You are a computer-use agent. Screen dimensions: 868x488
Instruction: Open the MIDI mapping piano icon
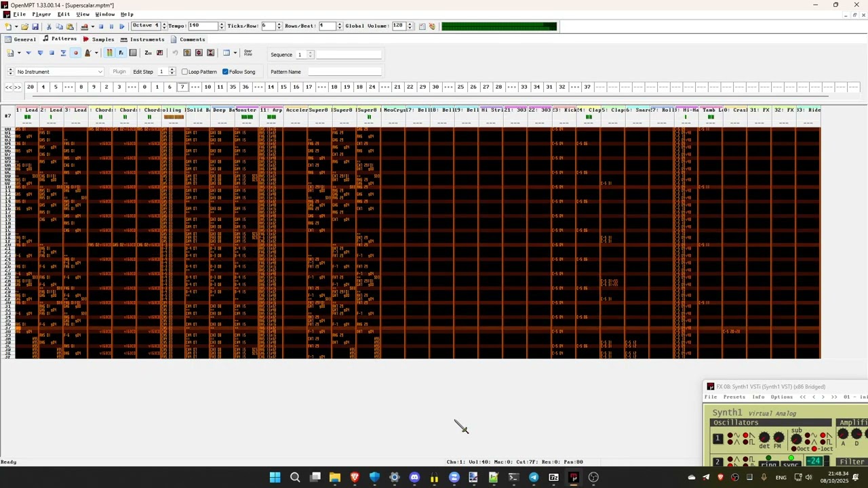(x=159, y=53)
